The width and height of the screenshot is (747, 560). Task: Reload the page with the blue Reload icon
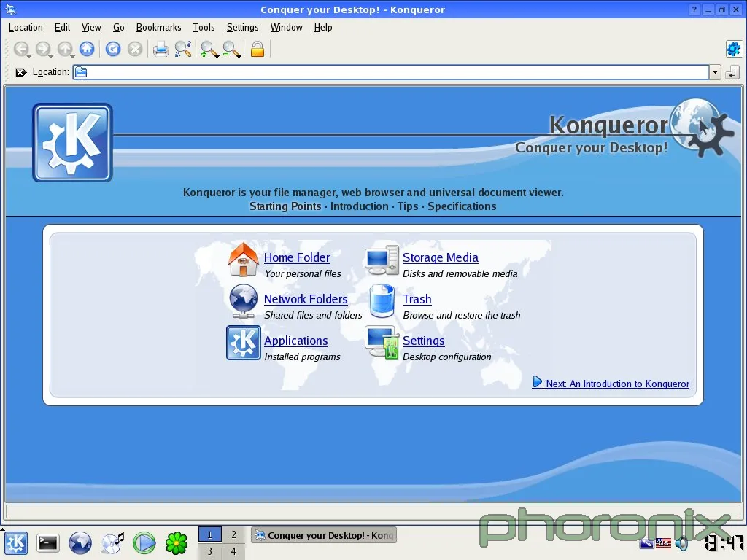(113, 49)
